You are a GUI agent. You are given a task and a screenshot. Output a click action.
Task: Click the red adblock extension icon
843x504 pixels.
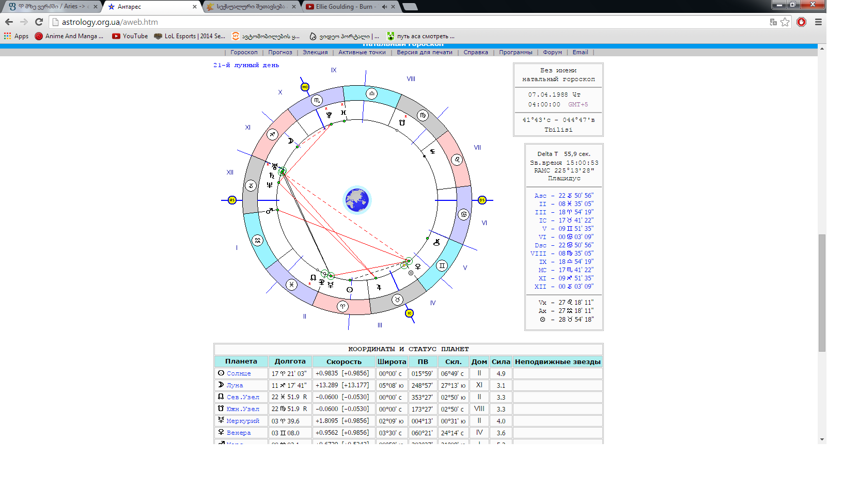coord(801,22)
